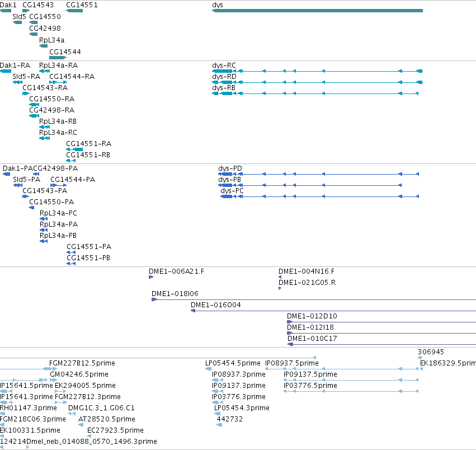Click the DME1-012I18 BAC label

click(x=310, y=327)
